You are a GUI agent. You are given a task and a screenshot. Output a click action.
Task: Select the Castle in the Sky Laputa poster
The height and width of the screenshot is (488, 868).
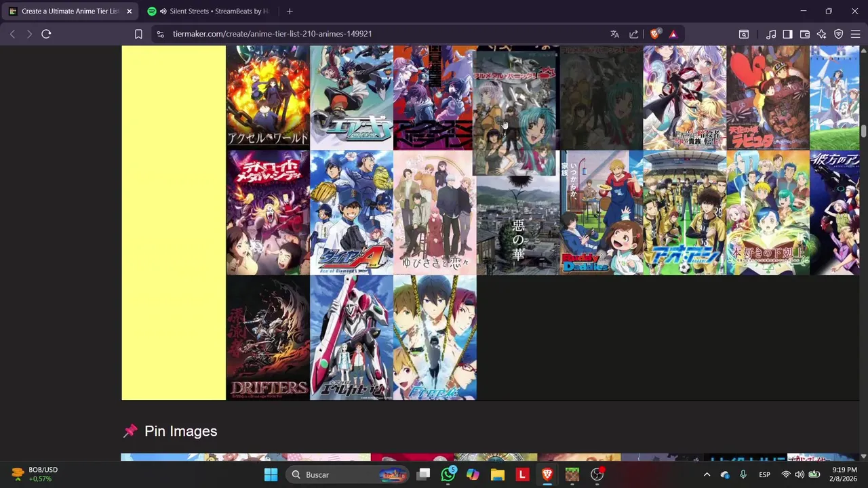click(768, 98)
